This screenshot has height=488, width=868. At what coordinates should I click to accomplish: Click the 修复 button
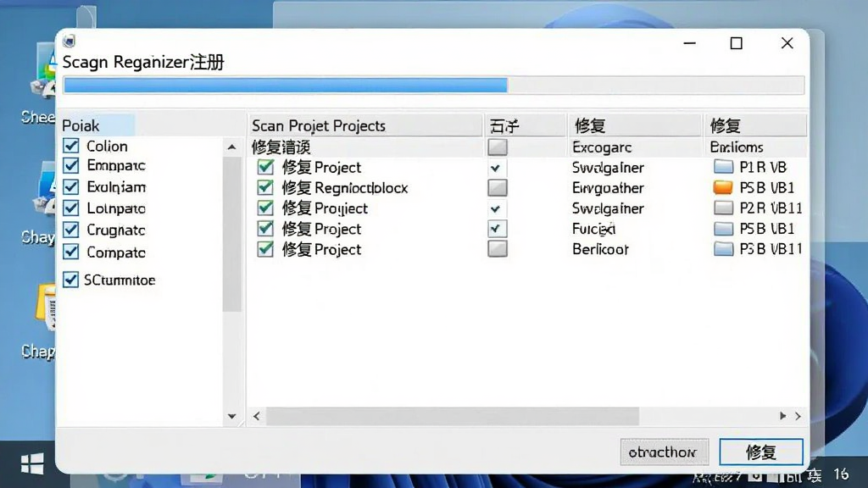click(x=761, y=452)
